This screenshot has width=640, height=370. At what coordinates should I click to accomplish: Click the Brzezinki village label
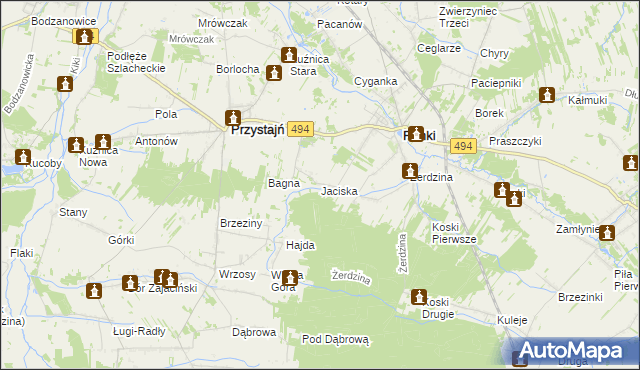point(580,297)
